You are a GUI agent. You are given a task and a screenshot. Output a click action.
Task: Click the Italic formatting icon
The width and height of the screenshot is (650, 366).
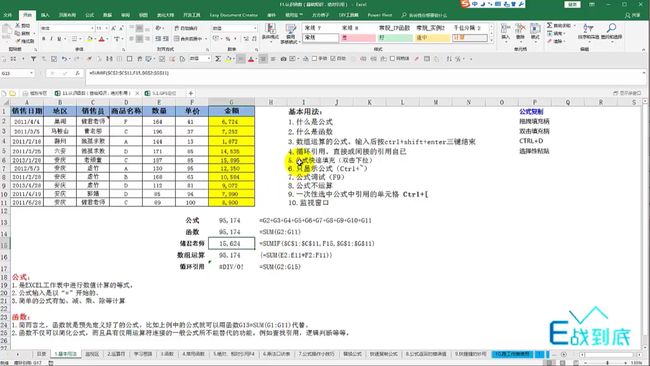[x=51, y=39]
